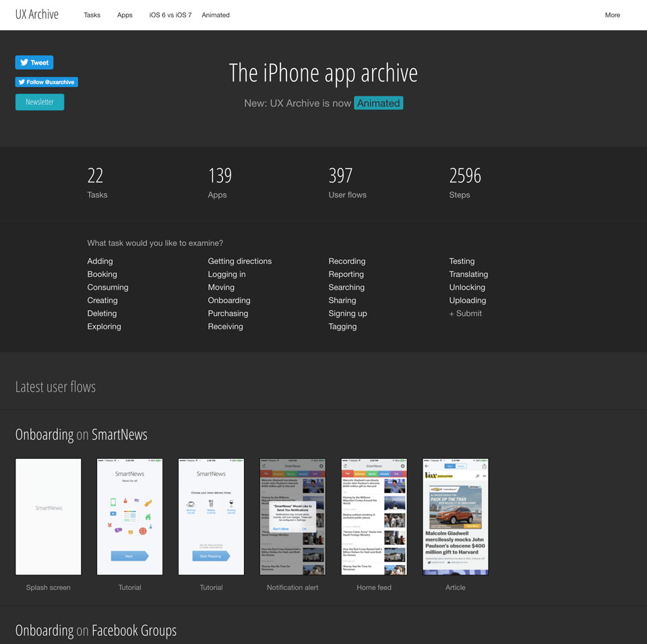Open Onboarding in SmartNews heading
This screenshot has width=647, height=644.
(x=44, y=434)
